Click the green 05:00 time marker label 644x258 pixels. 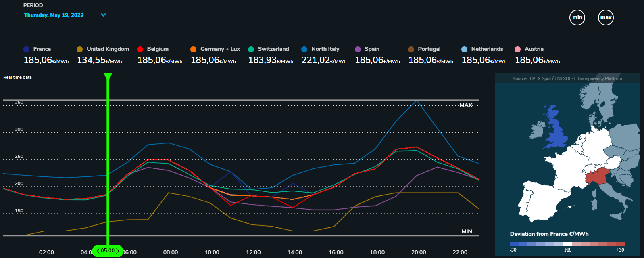[x=108, y=251]
